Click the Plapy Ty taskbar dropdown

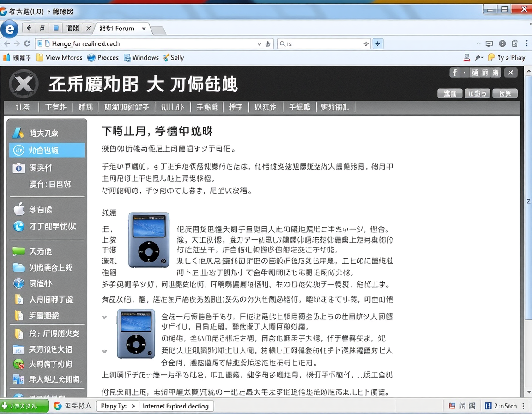pyautogui.click(x=117, y=406)
